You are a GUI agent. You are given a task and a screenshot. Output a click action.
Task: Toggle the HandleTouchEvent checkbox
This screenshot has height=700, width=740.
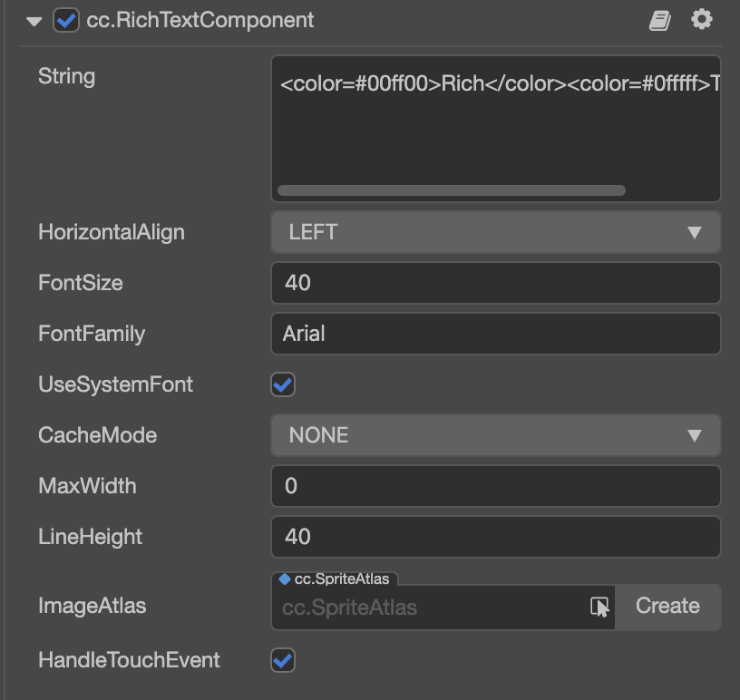point(283,660)
